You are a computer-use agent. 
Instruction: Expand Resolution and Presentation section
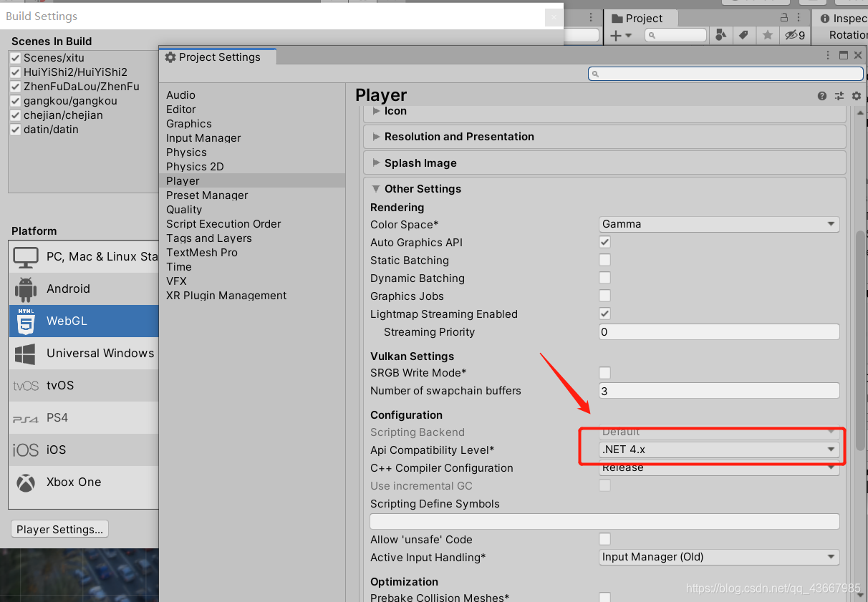tap(604, 137)
